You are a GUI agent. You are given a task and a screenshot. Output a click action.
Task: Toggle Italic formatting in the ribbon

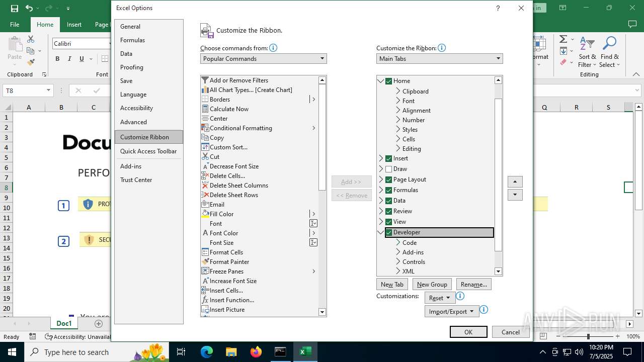(69, 59)
